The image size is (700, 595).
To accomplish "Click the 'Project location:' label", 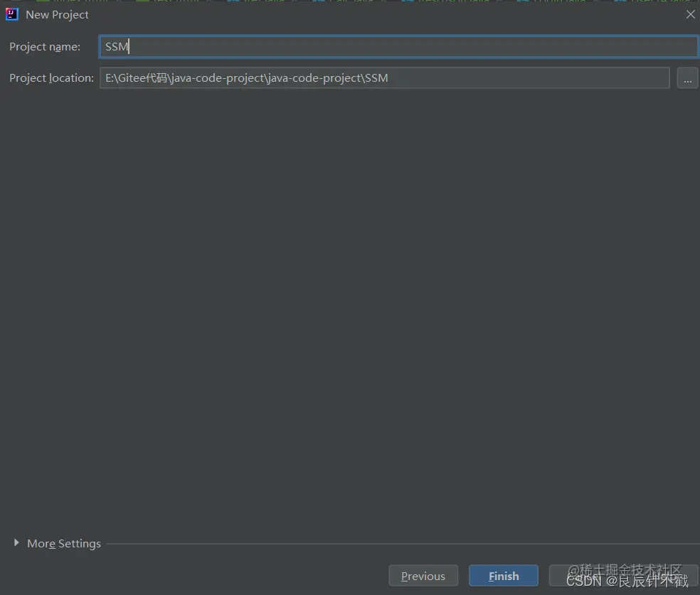I will point(51,78).
